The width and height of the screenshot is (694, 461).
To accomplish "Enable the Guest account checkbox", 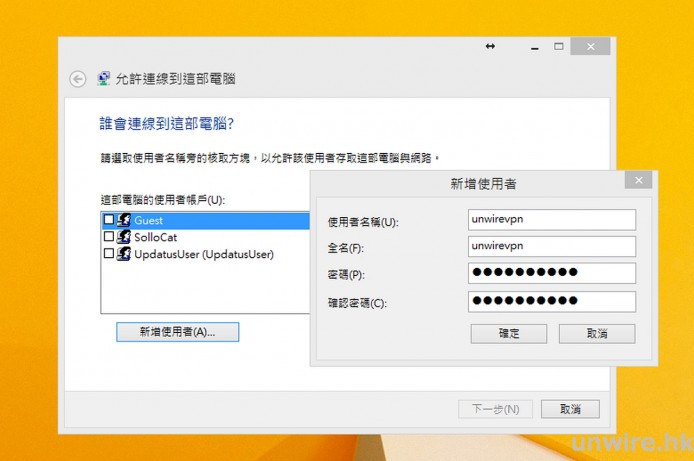I will [109, 220].
